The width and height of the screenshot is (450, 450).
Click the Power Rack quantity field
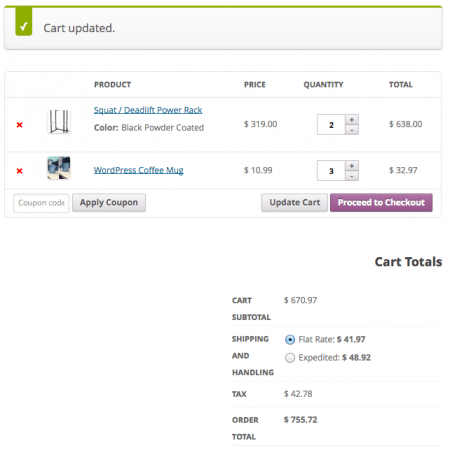(x=331, y=125)
